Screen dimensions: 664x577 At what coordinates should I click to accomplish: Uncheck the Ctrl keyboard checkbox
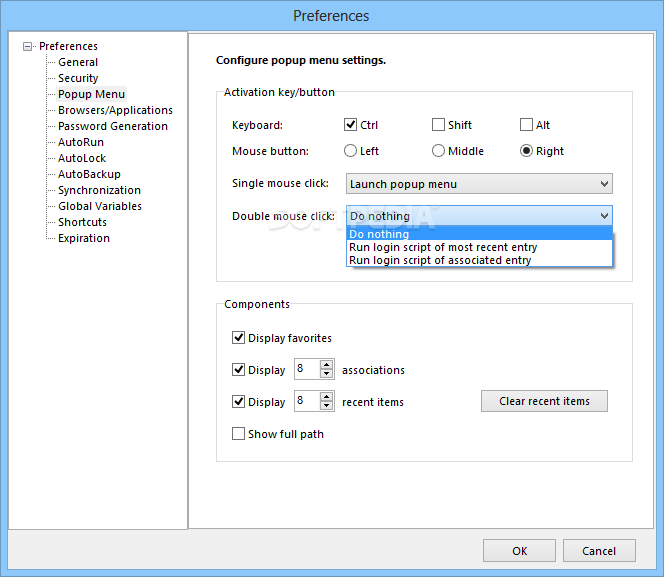(x=351, y=125)
